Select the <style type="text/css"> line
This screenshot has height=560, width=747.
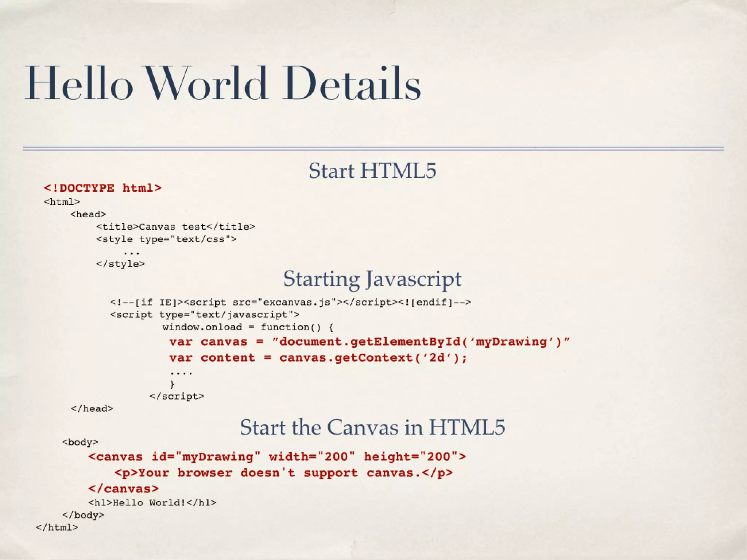(x=166, y=239)
